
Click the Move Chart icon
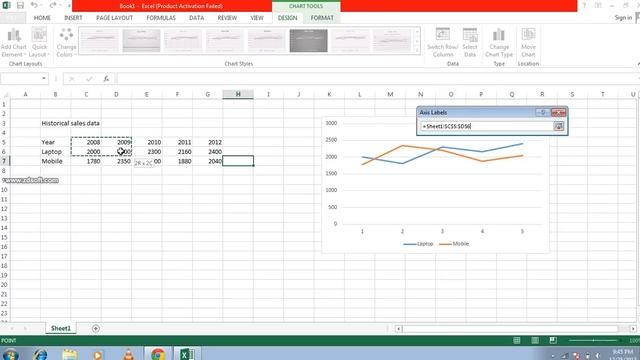pyautogui.click(x=528, y=43)
